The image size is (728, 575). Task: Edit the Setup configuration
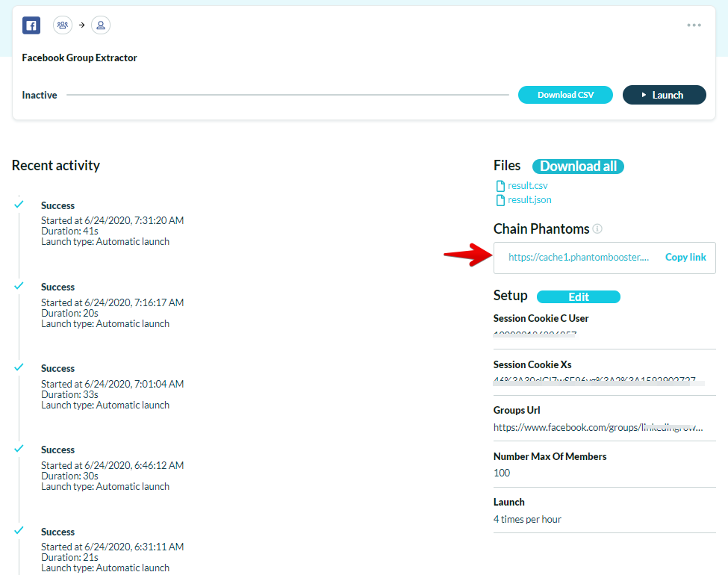click(579, 296)
